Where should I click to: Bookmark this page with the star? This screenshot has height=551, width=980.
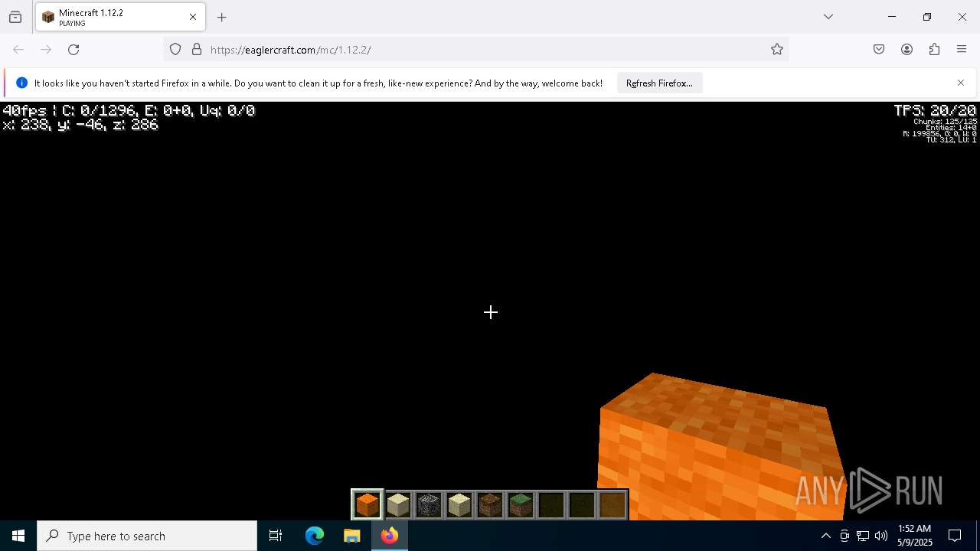777,50
